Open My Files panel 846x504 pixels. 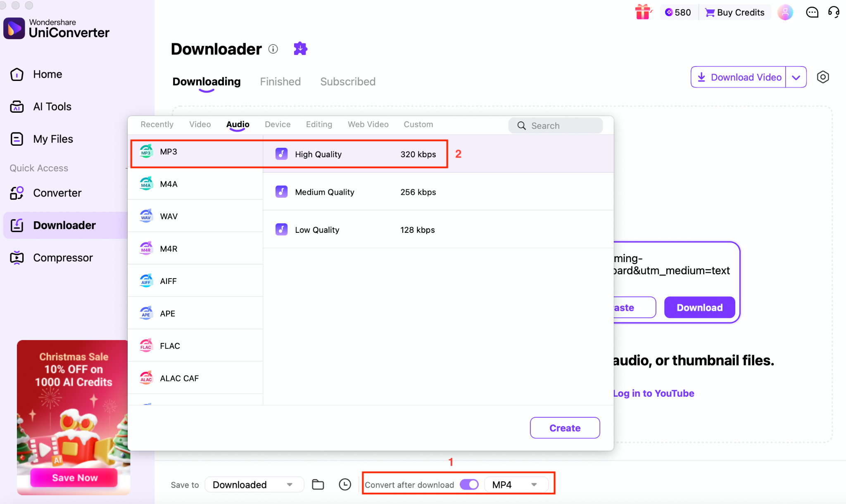click(53, 139)
